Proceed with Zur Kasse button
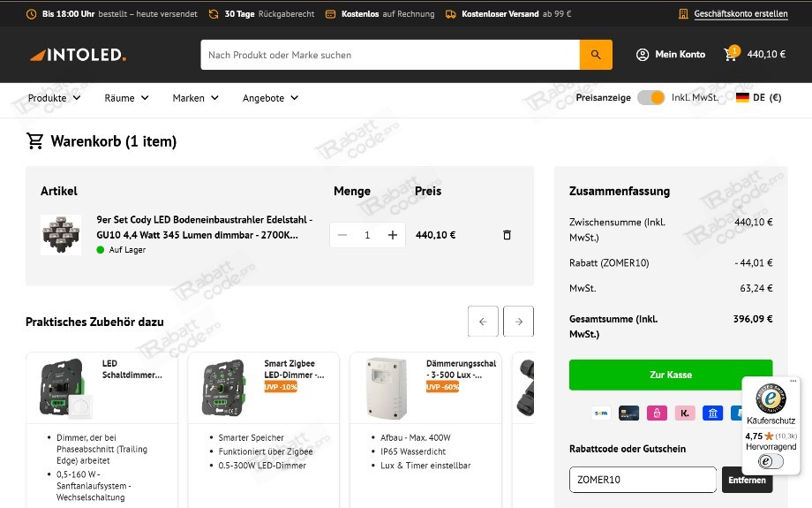Screen dimensions: 812x508 (671, 375)
